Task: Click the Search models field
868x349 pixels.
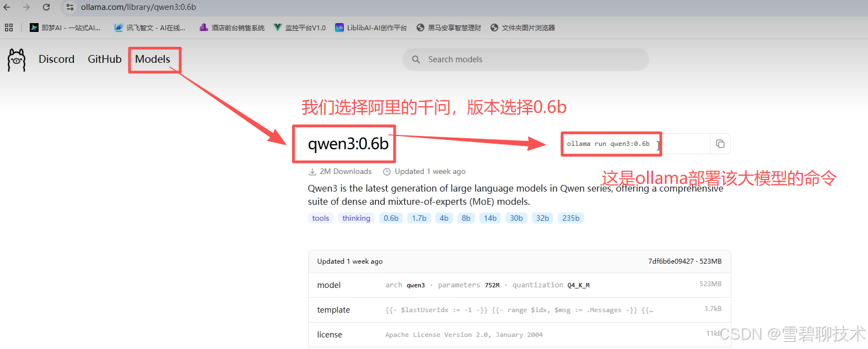Action: click(x=526, y=59)
